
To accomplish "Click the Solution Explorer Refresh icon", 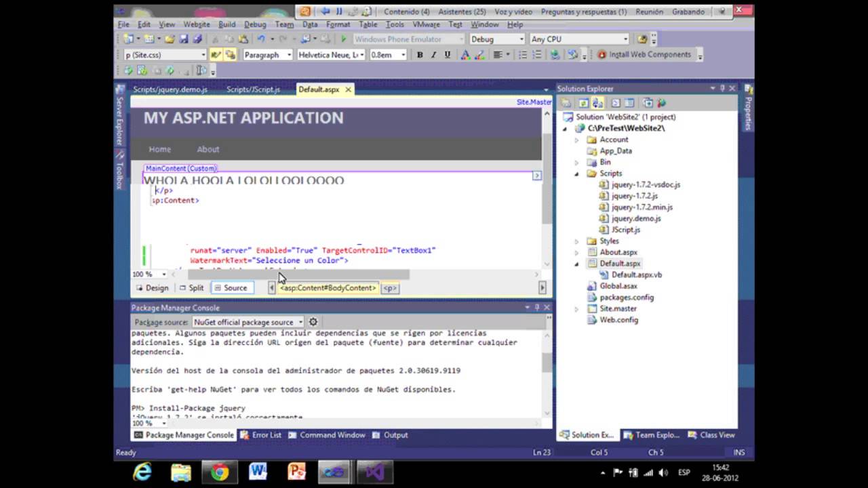I will (583, 103).
